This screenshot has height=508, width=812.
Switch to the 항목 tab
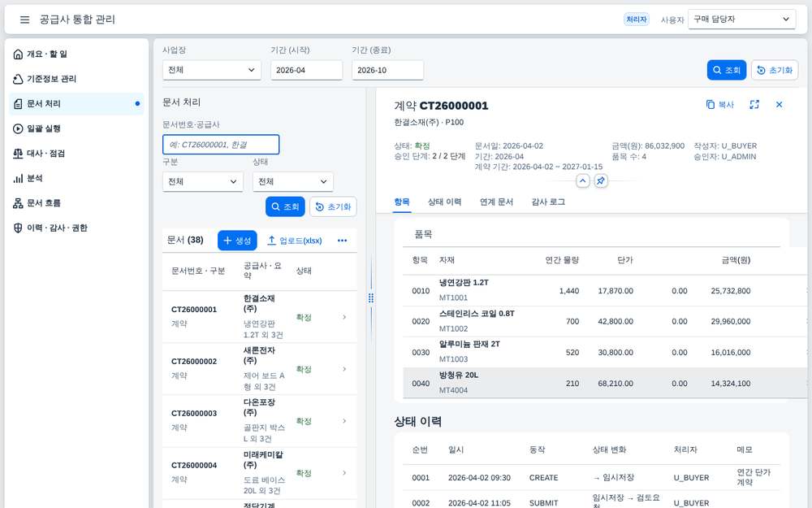tap(402, 202)
